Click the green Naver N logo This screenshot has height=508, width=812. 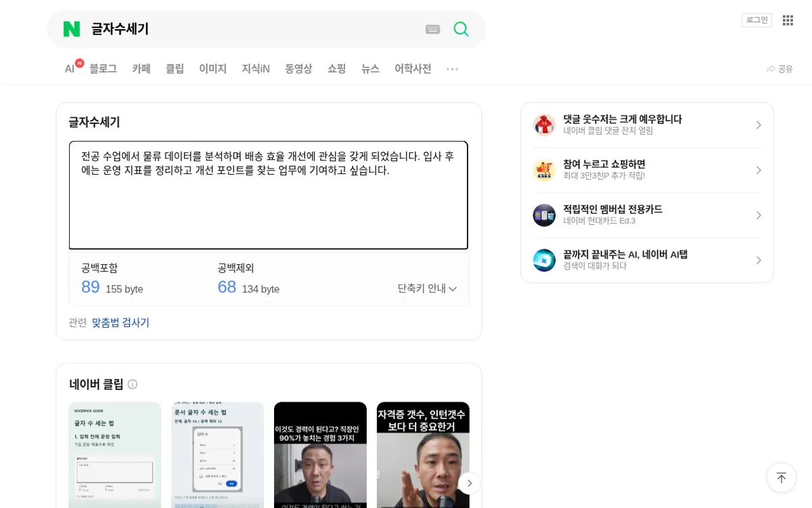point(71,29)
